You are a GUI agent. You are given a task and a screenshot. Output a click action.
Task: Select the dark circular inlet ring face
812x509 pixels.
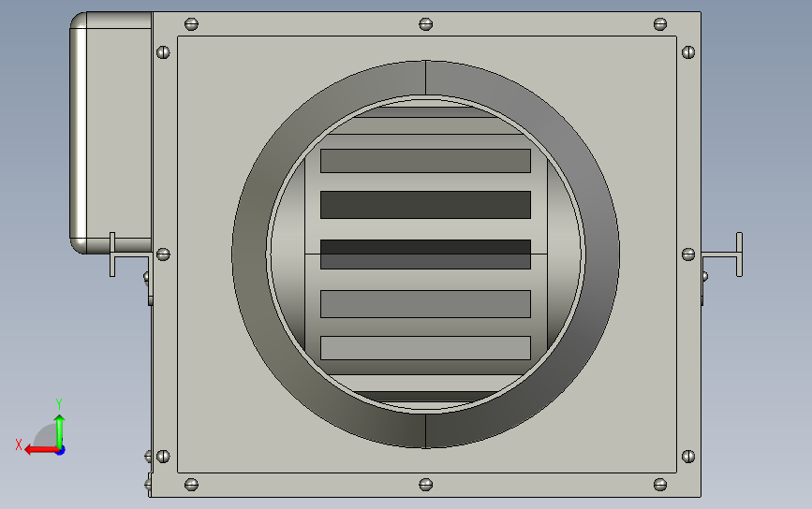(248, 254)
